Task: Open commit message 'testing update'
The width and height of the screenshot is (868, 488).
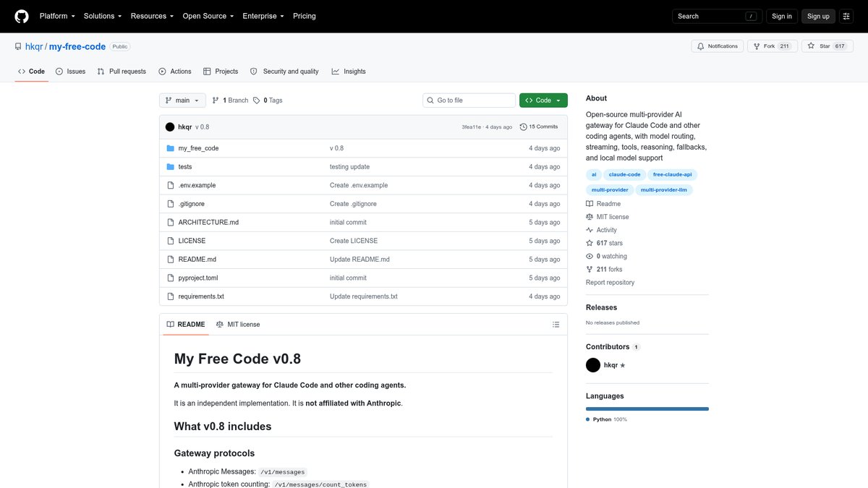Action: [x=349, y=167]
